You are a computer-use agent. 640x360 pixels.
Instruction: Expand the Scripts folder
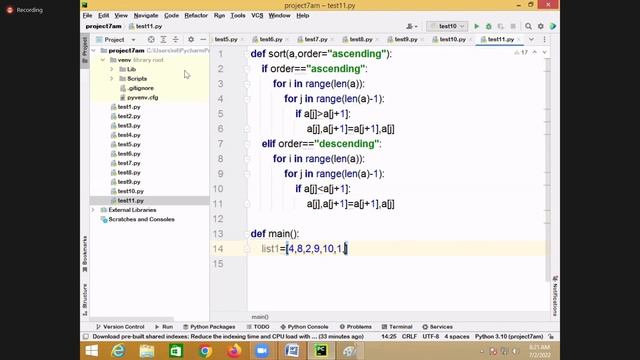pyautogui.click(x=112, y=79)
